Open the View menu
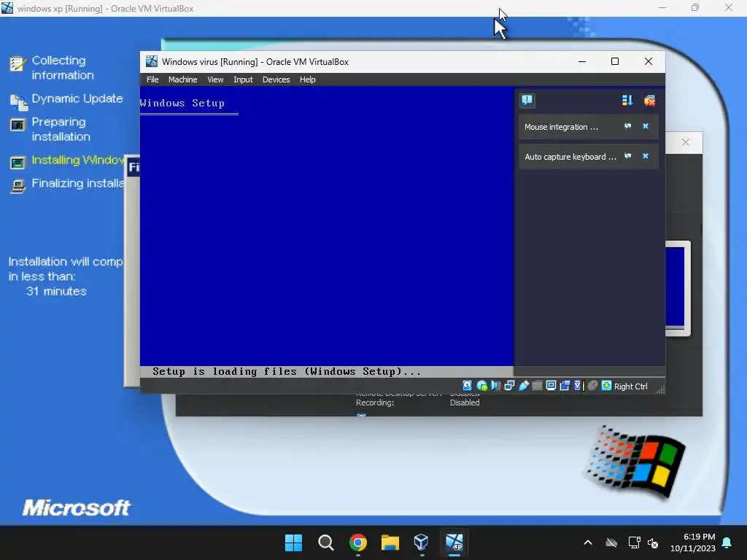Image resolution: width=747 pixels, height=560 pixels. pyautogui.click(x=215, y=79)
